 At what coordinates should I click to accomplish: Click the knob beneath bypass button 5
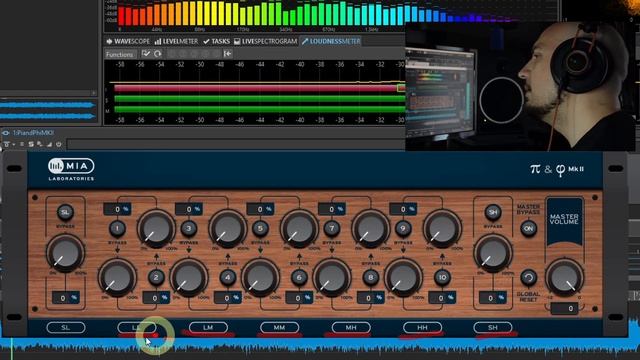coord(260,278)
